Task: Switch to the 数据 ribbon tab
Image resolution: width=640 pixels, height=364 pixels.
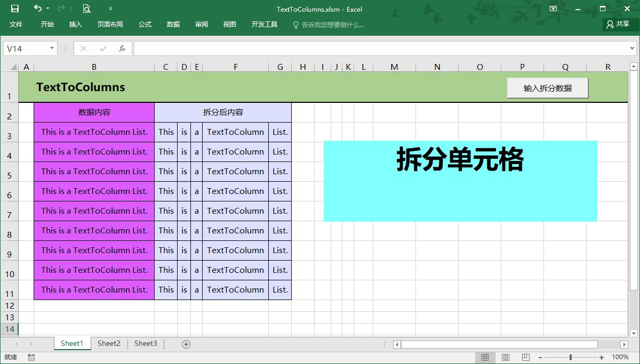Action: click(173, 24)
